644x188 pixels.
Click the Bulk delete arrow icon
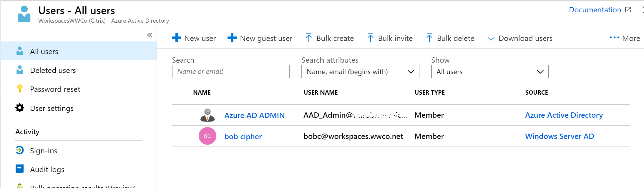429,38
